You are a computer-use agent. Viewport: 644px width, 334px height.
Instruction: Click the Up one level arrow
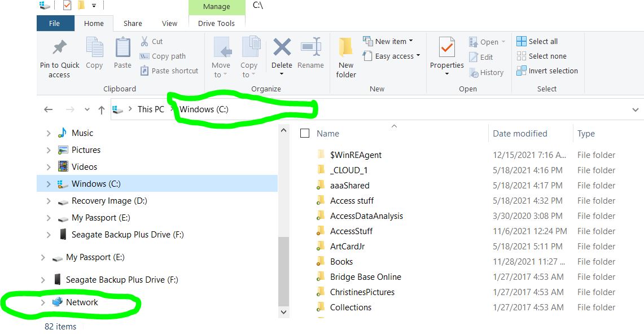tap(102, 109)
